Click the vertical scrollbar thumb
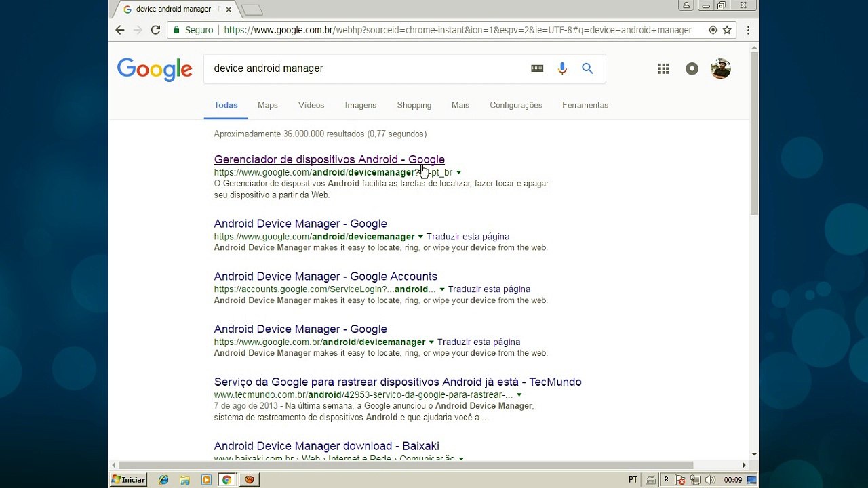Viewport: 868px width, 488px height. click(x=754, y=133)
